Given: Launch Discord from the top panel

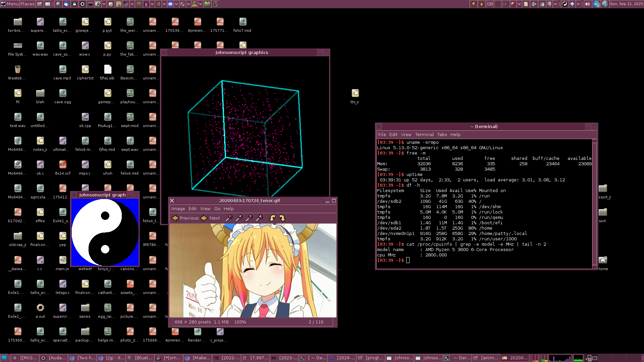Looking at the screenshot, I should pos(170,4).
